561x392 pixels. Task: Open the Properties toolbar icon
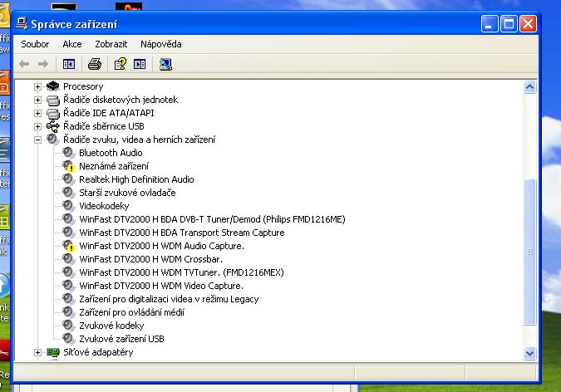point(121,65)
